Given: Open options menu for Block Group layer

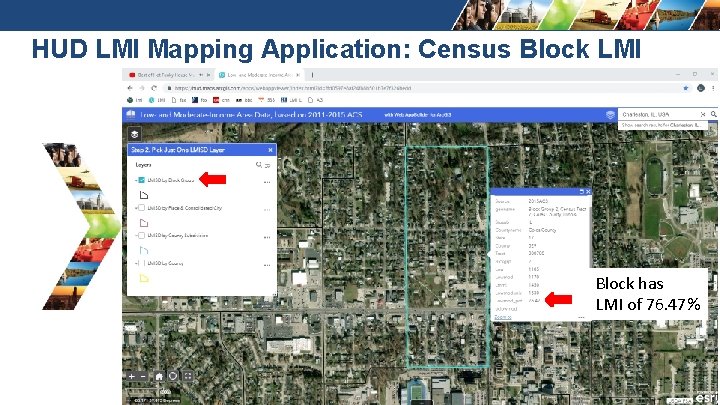Looking at the screenshot, I should click(267, 182).
